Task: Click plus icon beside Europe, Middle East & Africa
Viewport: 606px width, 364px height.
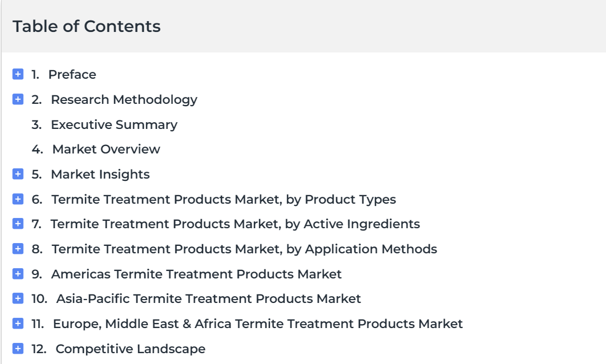Action: [18, 323]
